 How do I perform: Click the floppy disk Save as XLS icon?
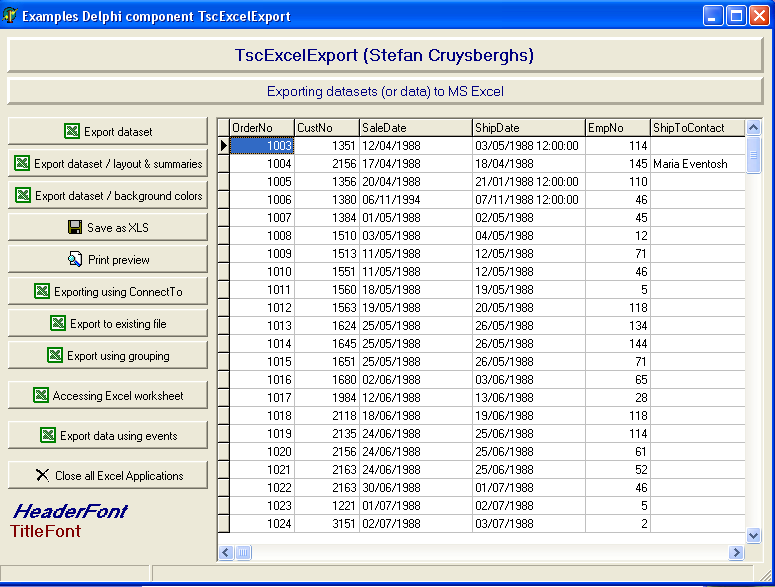(75, 227)
